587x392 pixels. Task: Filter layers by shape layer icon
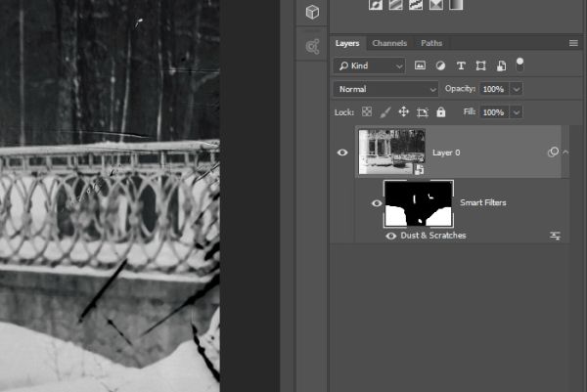[480, 65]
